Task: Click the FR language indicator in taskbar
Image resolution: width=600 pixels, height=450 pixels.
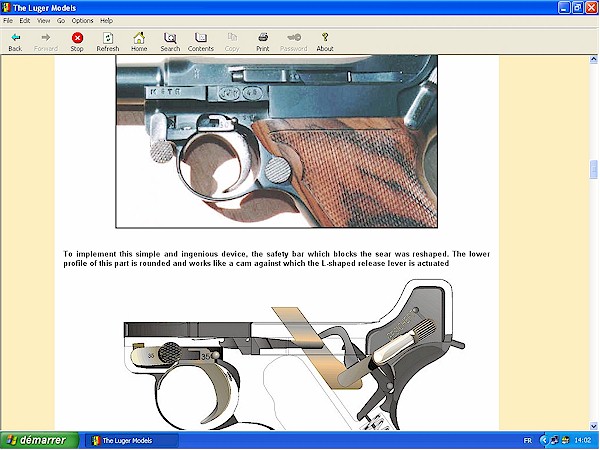Action: (x=527, y=440)
